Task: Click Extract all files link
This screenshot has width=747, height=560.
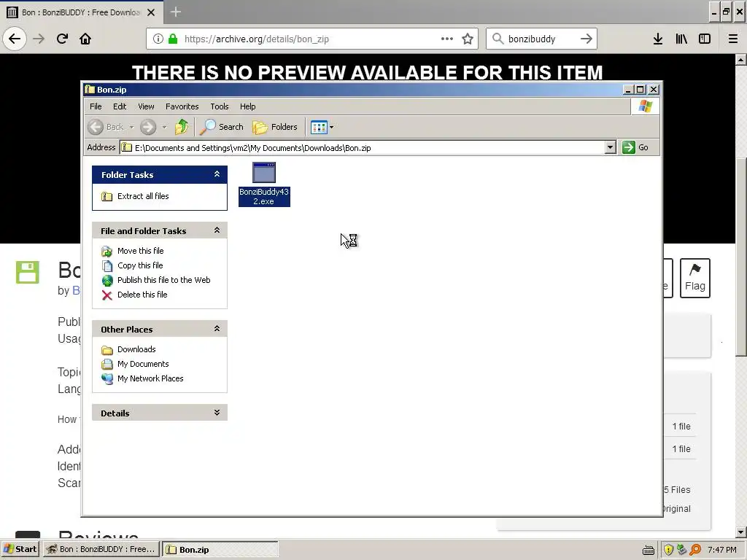Action: 143,196
